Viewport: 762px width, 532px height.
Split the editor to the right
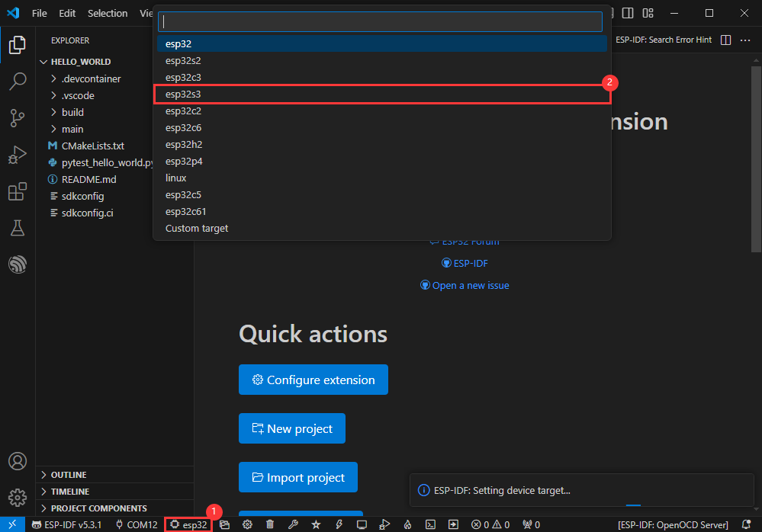coord(725,40)
